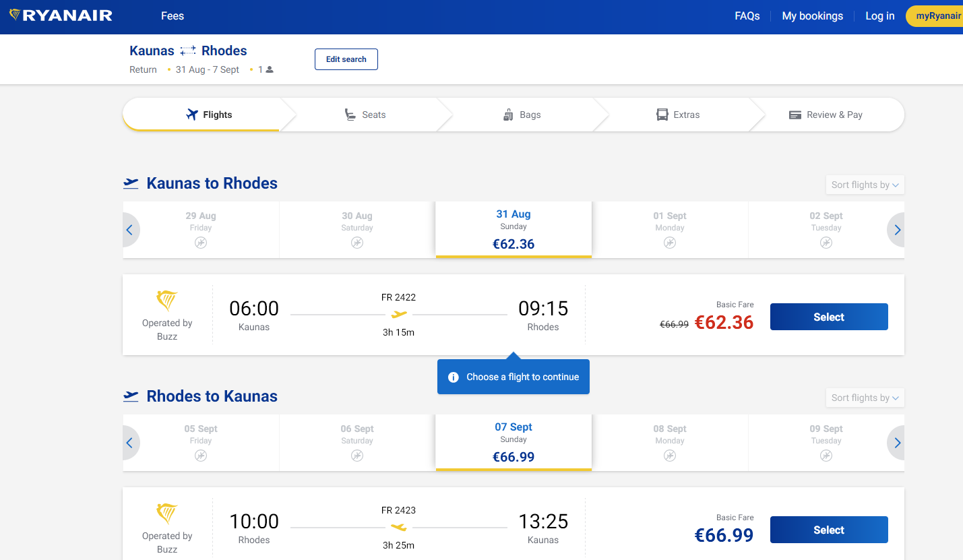The height and width of the screenshot is (560, 963).
Task: Open the FAQs link in header
Action: 747,16
